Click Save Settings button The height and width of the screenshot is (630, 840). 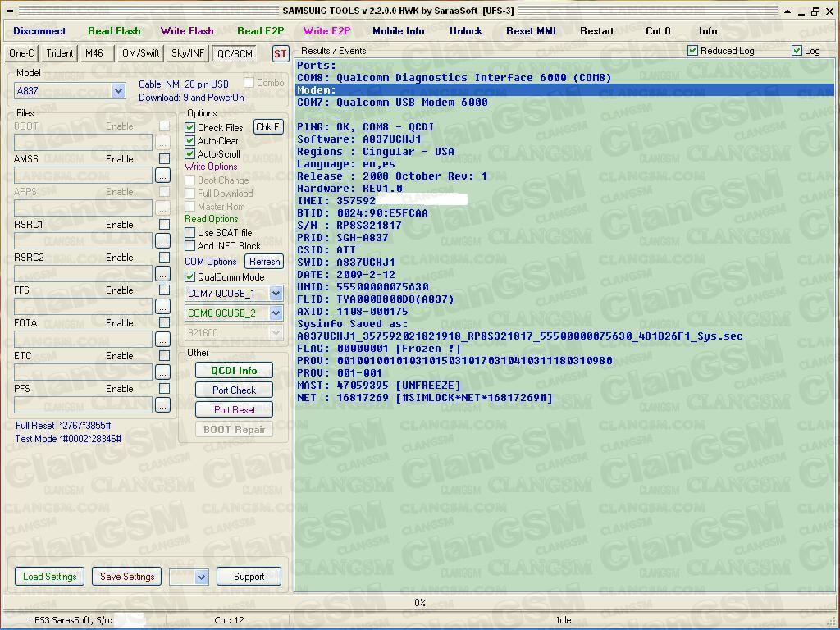[x=127, y=577]
